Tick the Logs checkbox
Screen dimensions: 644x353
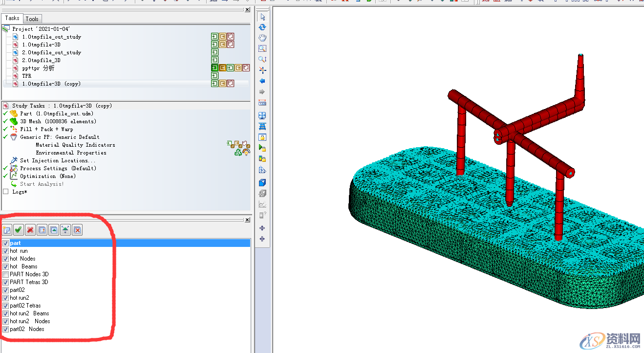(x=6, y=192)
